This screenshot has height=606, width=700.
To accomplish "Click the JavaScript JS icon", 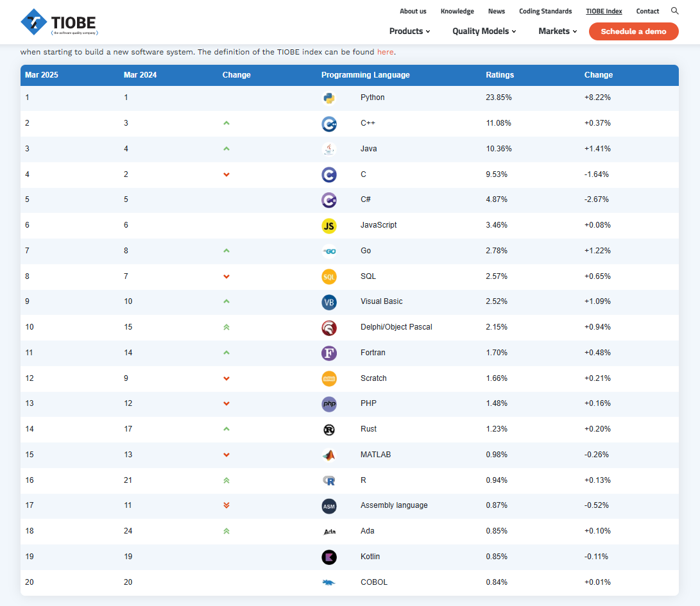I will click(x=329, y=226).
